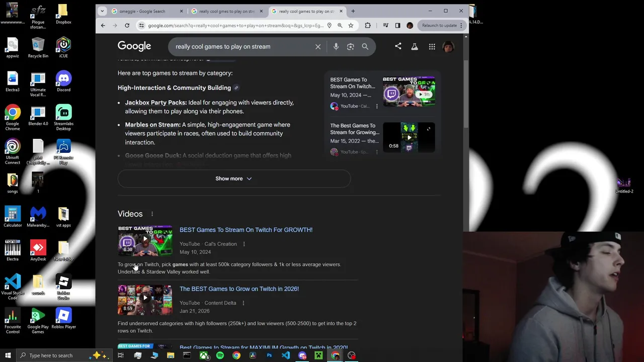Screen dimensions: 644x362
Task: Open Chrome tab search dropdown
Action: click(x=102, y=11)
